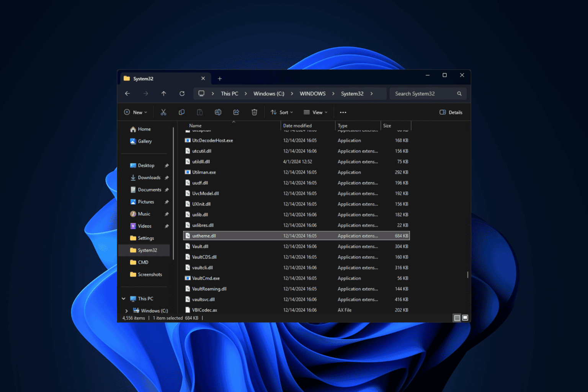Click the Share icon in toolbar
The height and width of the screenshot is (392, 588).
pyautogui.click(x=236, y=112)
